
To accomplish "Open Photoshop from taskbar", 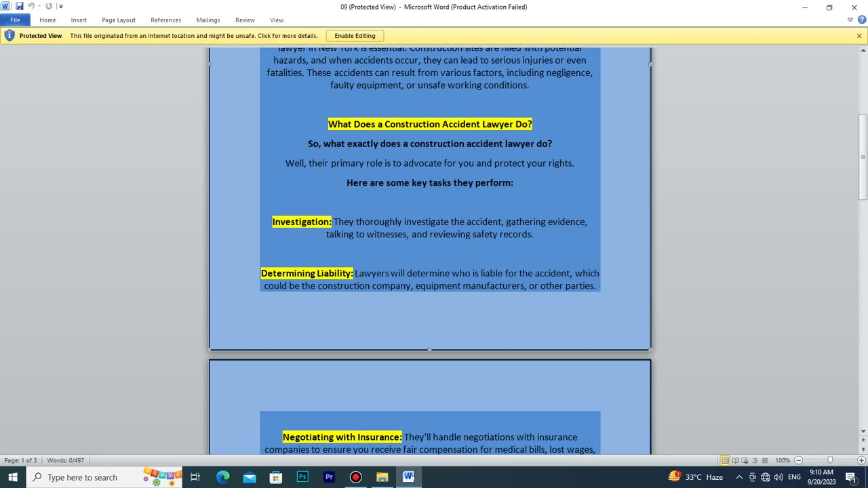I will 302,477.
